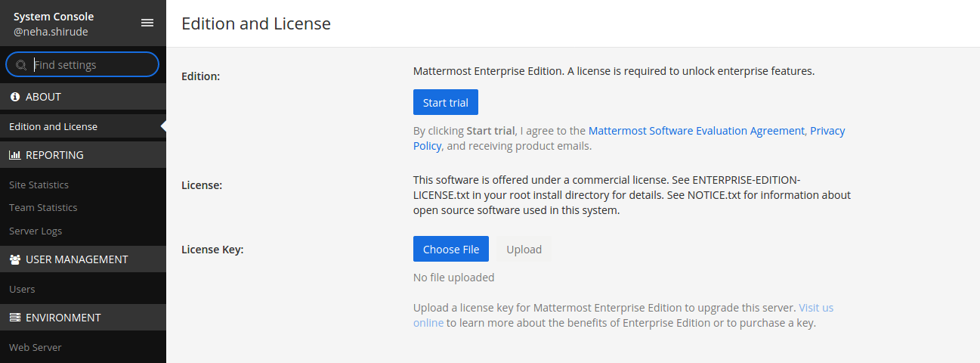Click the Upload button
980x363 pixels.
(524, 250)
